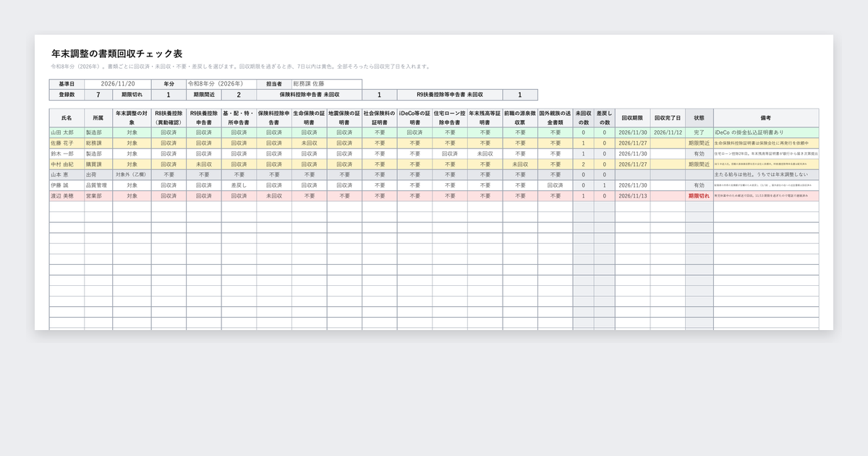Click the 状態 column header
The image size is (868, 456).
pos(699,117)
